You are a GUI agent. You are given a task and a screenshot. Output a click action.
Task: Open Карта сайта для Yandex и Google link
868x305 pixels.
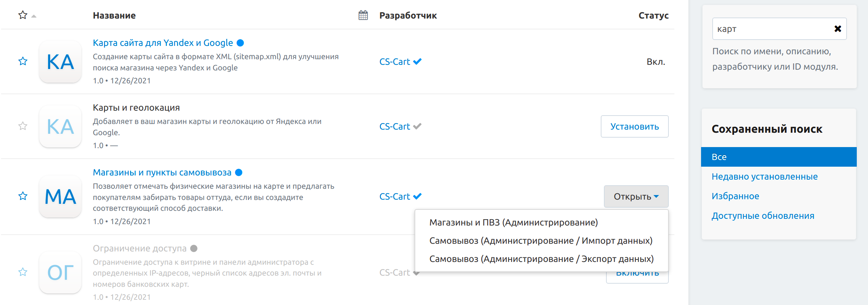[x=163, y=43]
